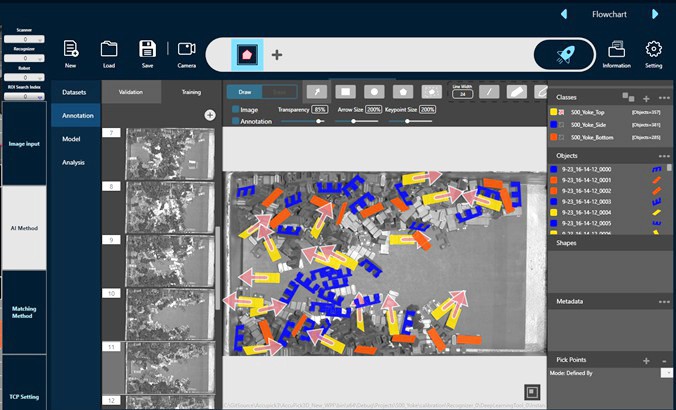Screen dimensions: 676x410
Task: Click the Save disk icon
Action: pos(147,53)
